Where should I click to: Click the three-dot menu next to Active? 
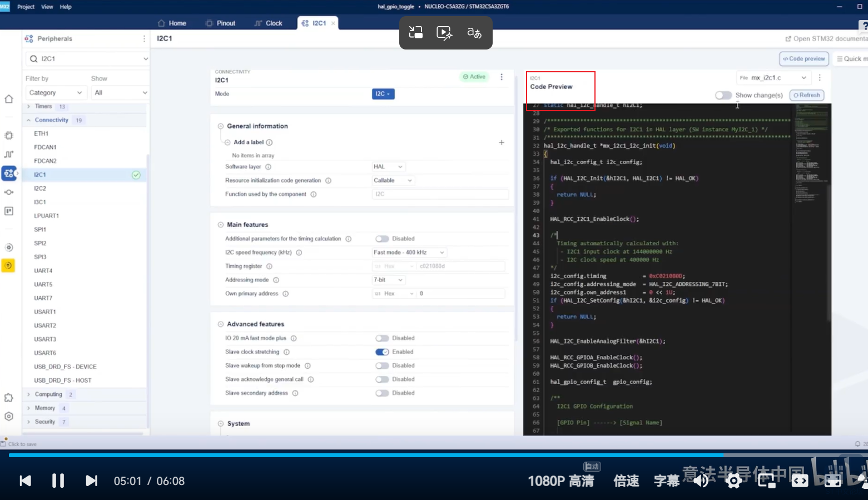502,77
